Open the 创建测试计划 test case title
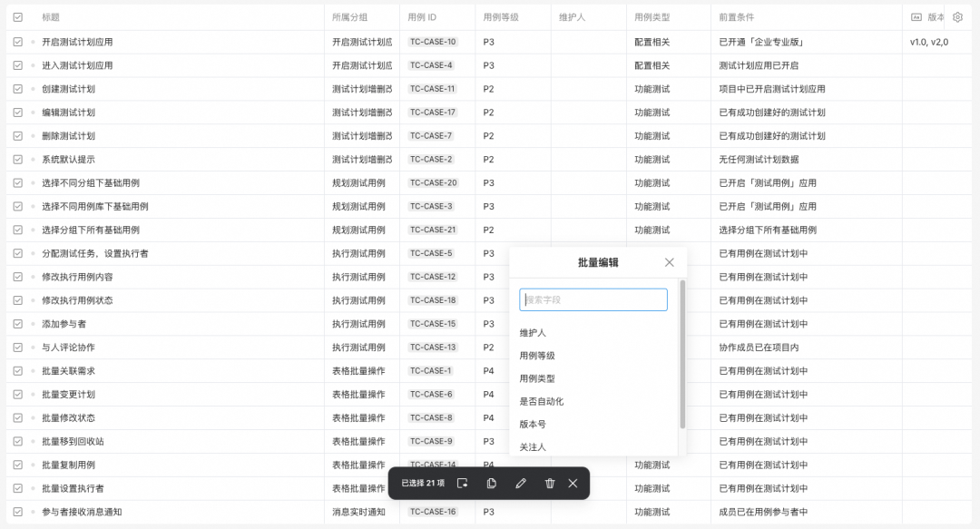 [69, 89]
